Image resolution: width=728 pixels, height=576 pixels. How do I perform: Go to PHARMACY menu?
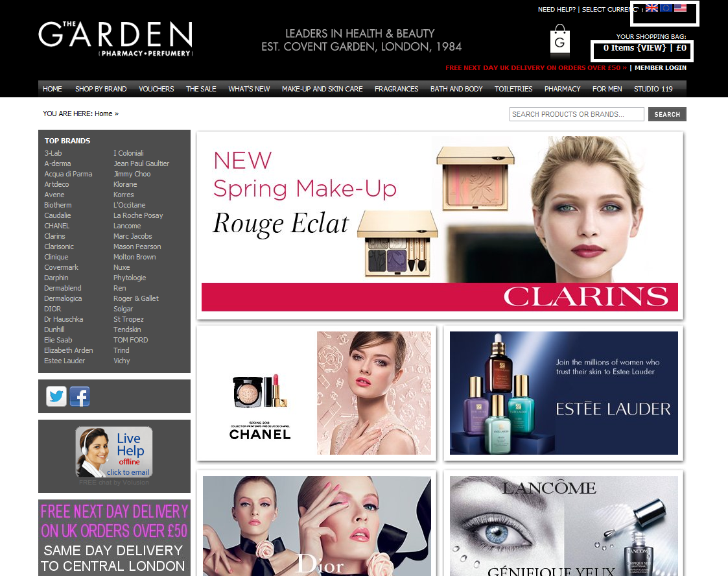tap(562, 89)
